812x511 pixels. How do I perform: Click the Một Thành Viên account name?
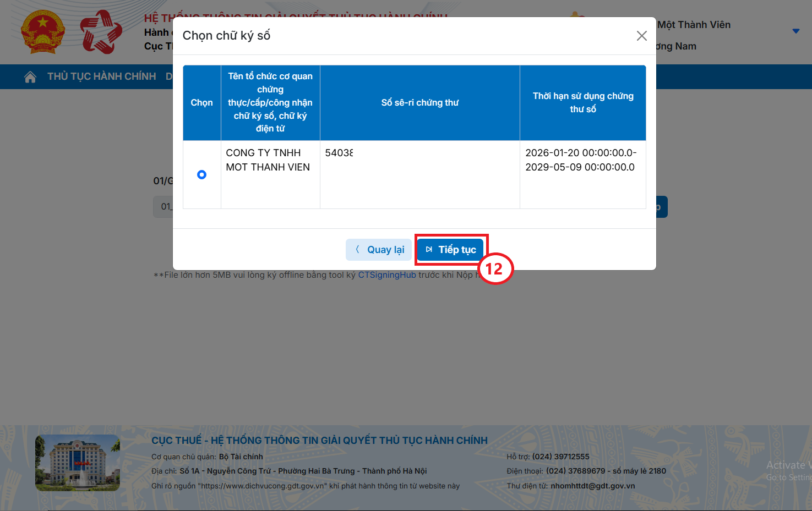pos(694,25)
